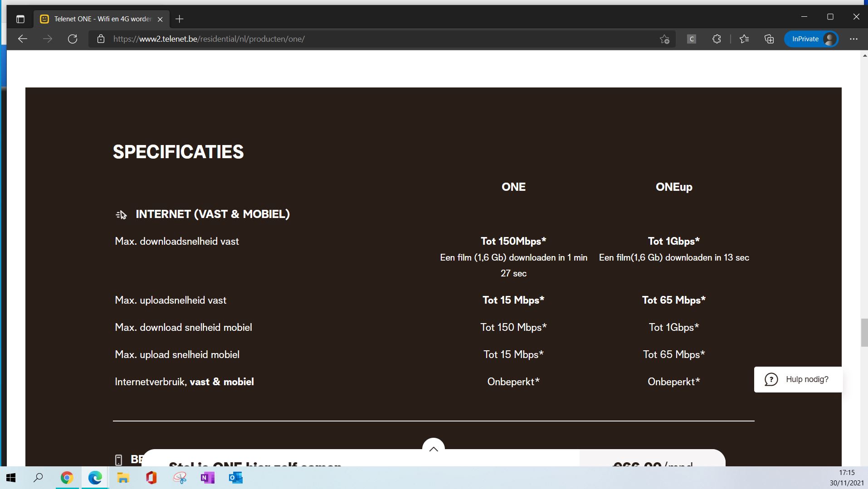Image resolution: width=868 pixels, height=489 pixels.
Task: Click the address bar URL
Action: (209, 39)
